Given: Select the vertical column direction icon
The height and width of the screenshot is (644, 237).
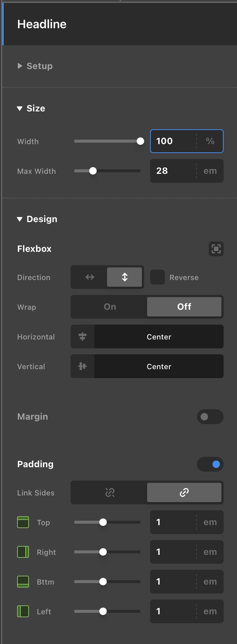Looking at the screenshot, I should [x=124, y=277].
